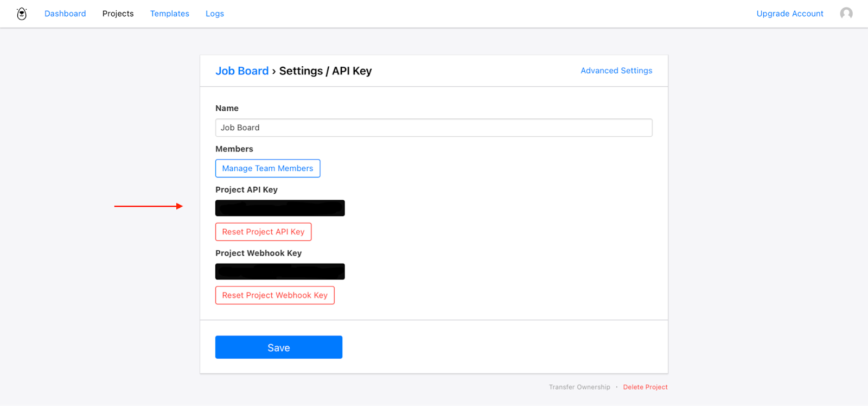The width and height of the screenshot is (868, 406).
Task: Save the project settings
Action: [279, 347]
